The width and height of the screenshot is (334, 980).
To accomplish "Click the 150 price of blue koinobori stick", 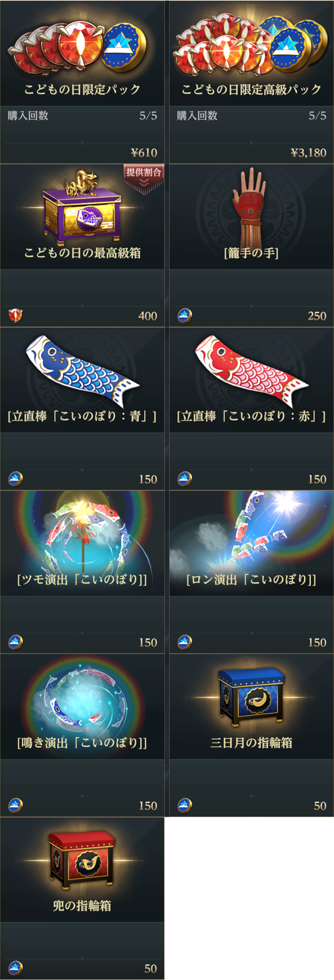I will click(148, 479).
